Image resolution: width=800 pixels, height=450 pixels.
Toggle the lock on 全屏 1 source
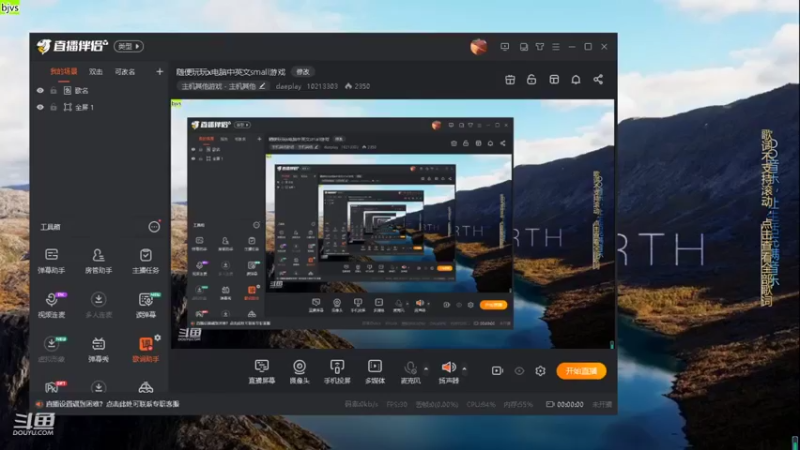54,107
